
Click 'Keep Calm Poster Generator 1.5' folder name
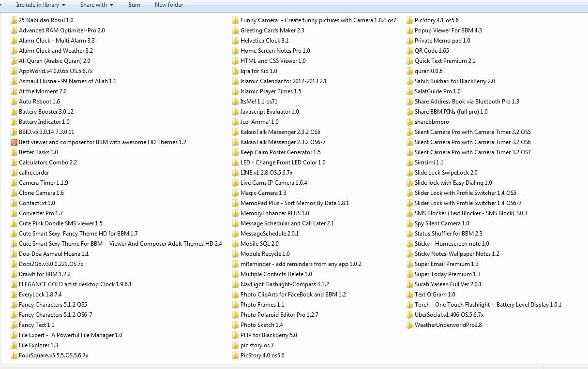click(281, 152)
